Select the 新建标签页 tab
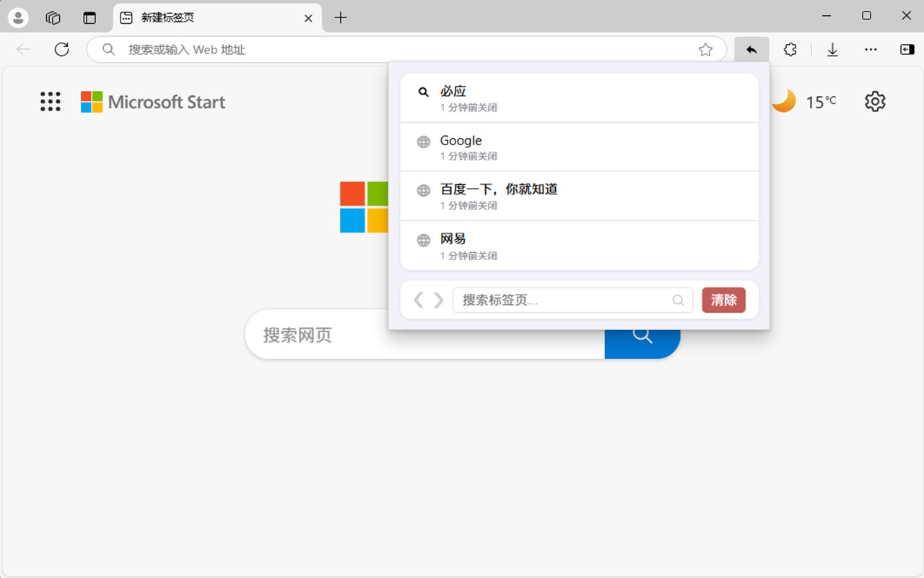The width and height of the screenshot is (924, 578). click(x=217, y=17)
